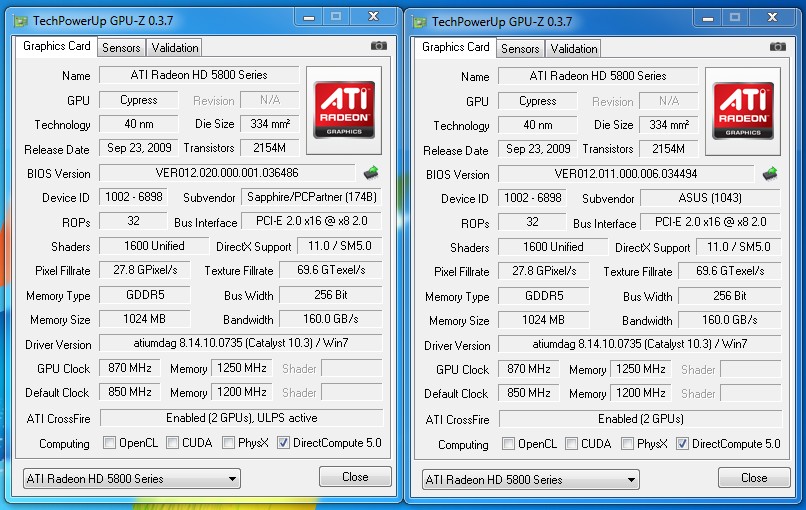Screen dimensions: 806x510
Task: Click Memory Size 1024 MB in right window
Action: 543,320
